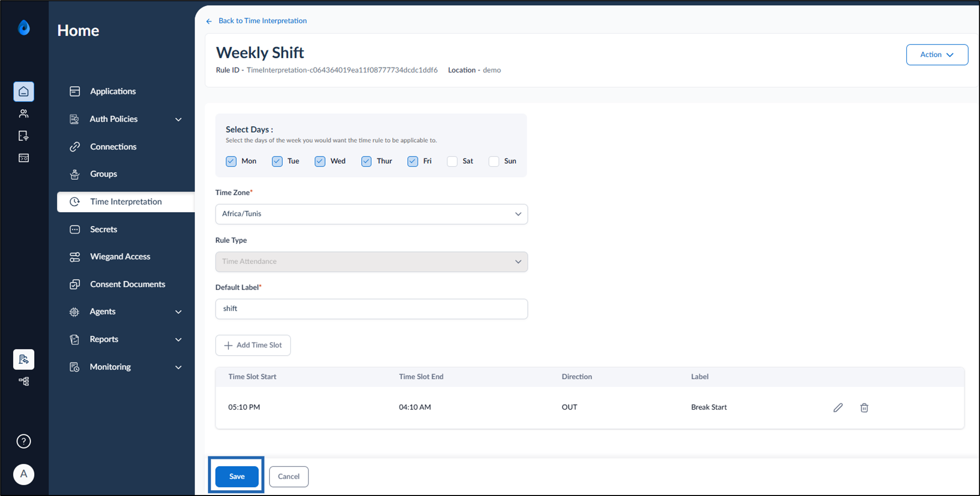Viewport: 980px width, 496px height.
Task: Uncheck the Tue checkbox
Action: pyautogui.click(x=277, y=161)
